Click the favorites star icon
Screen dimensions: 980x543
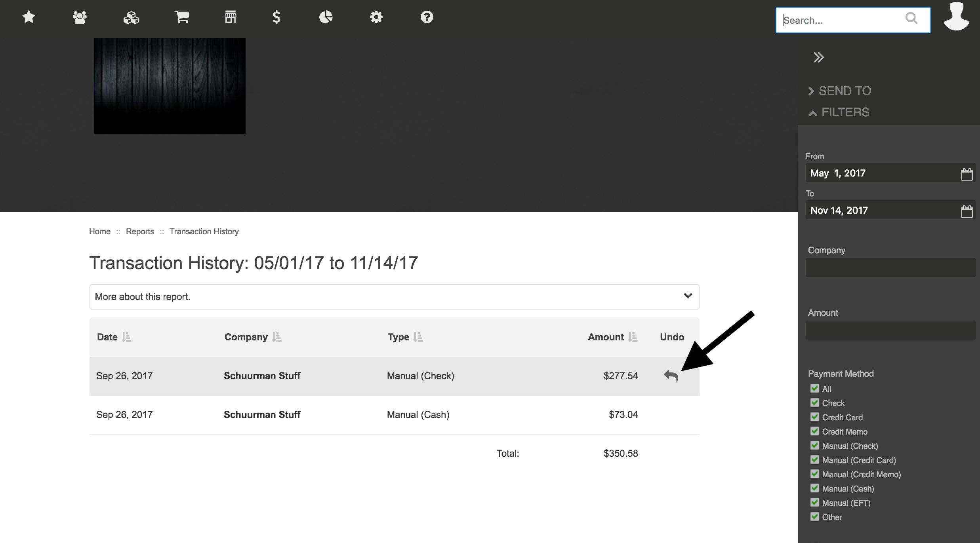tap(29, 17)
